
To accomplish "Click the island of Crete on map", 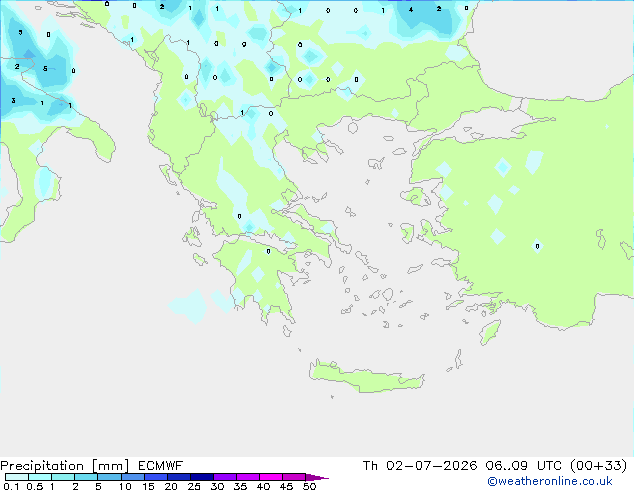I will click(x=366, y=377).
